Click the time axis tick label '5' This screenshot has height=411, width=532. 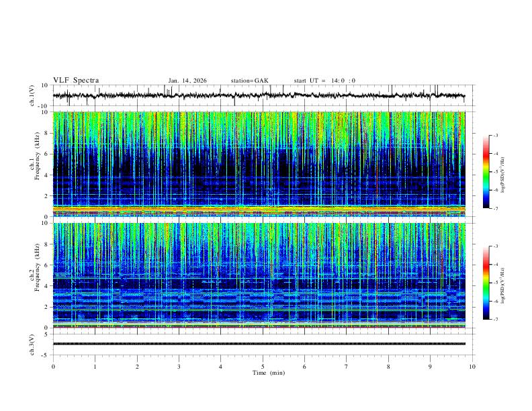click(x=263, y=367)
